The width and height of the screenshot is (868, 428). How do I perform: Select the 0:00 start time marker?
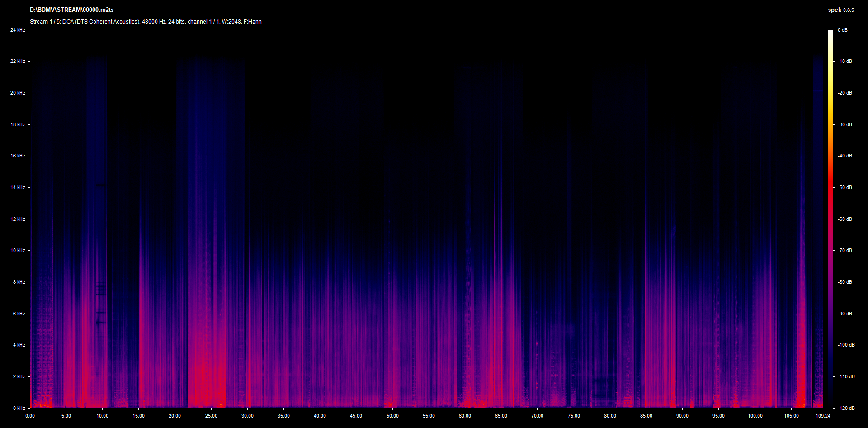coord(30,416)
